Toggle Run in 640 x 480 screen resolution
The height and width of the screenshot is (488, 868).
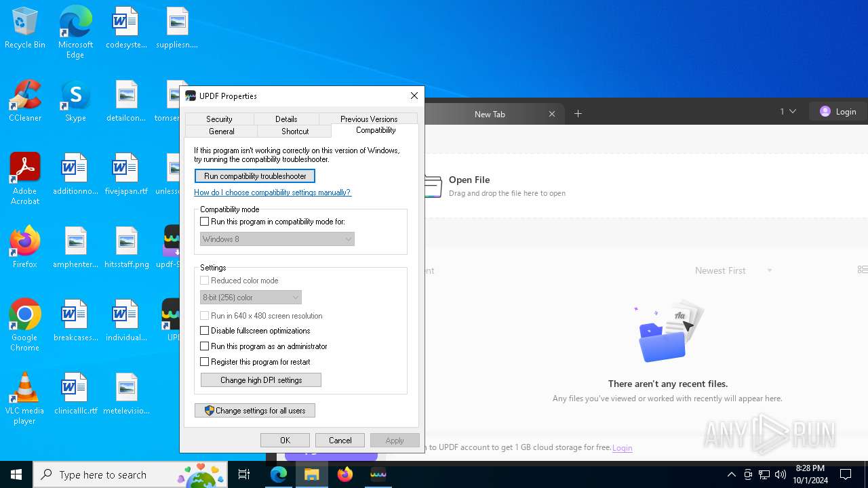click(205, 316)
